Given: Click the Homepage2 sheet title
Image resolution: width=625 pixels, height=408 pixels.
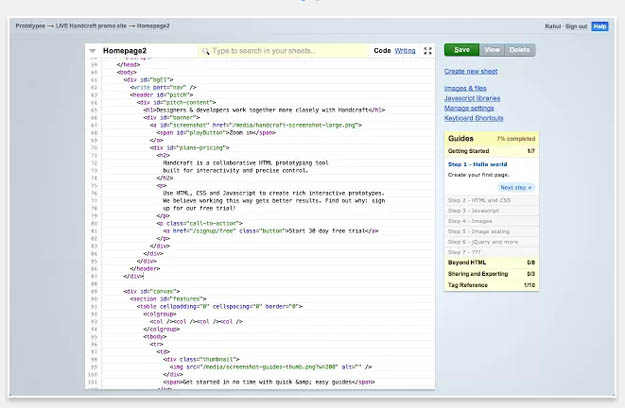Looking at the screenshot, I should tap(125, 51).
